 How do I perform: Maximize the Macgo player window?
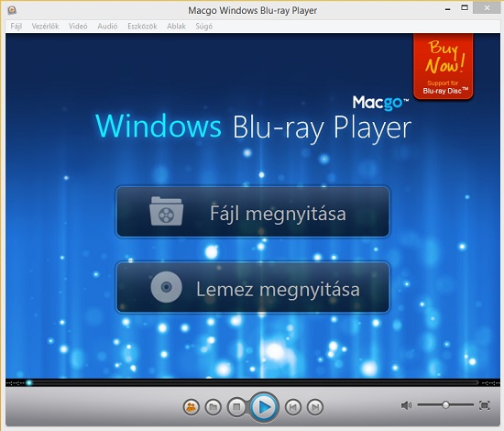465,7
